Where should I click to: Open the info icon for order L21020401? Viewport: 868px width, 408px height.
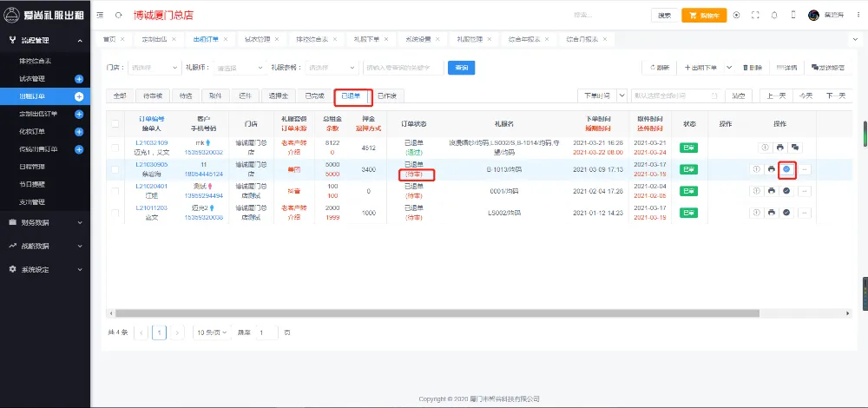tap(755, 190)
